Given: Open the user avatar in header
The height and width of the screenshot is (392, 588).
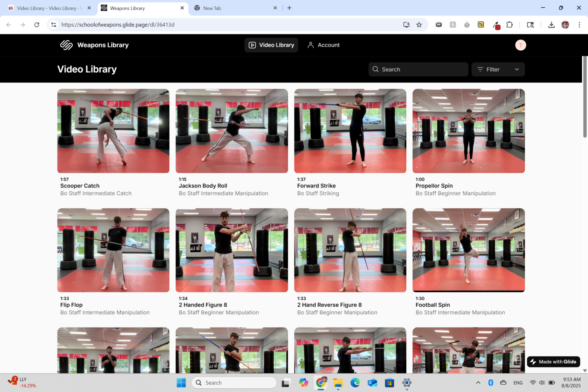Looking at the screenshot, I should point(520,45).
